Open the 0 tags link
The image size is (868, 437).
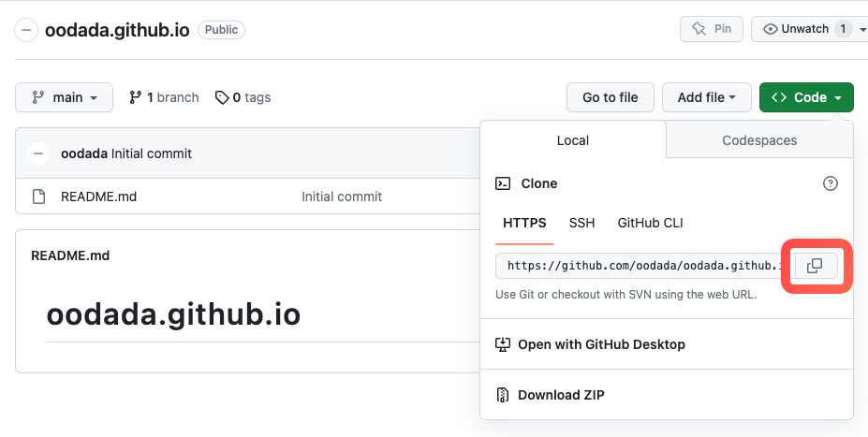(x=243, y=98)
